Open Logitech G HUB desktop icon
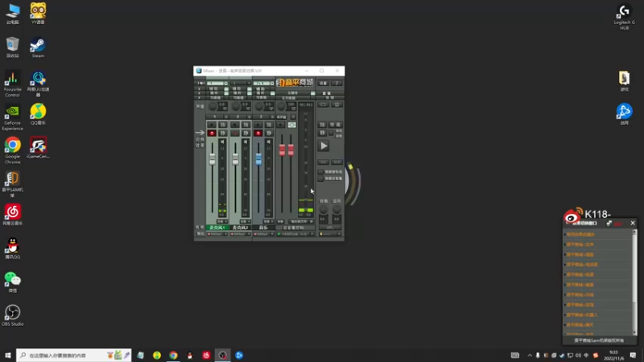The height and width of the screenshot is (362, 644). point(625,16)
